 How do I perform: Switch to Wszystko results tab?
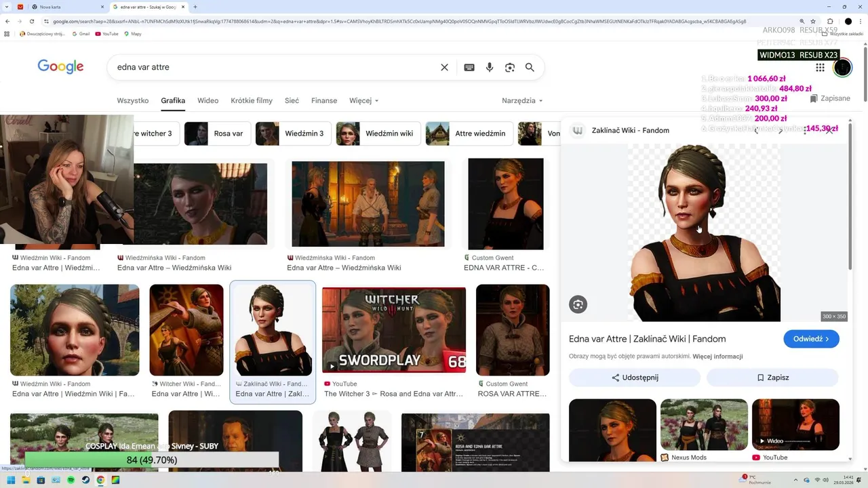point(132,100)
